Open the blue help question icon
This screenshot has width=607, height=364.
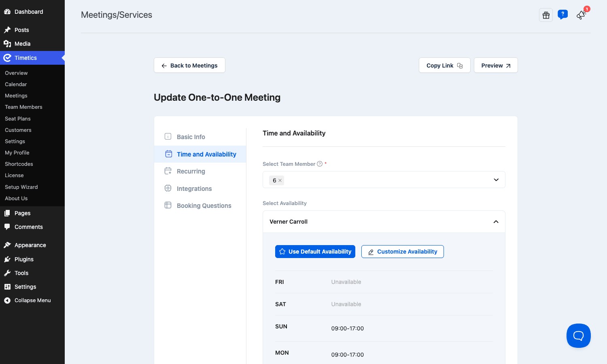[562, 15]
